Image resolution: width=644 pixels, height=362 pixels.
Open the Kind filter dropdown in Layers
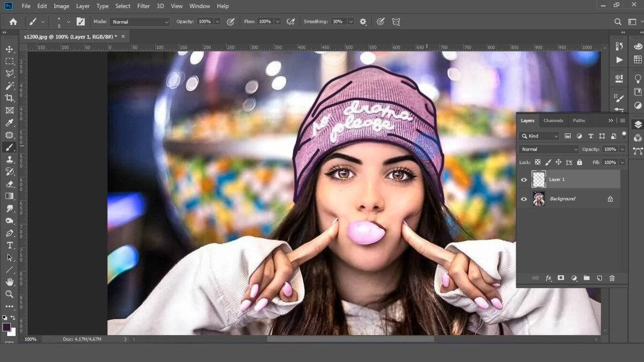pyautogui.click(x=539, y=136)
